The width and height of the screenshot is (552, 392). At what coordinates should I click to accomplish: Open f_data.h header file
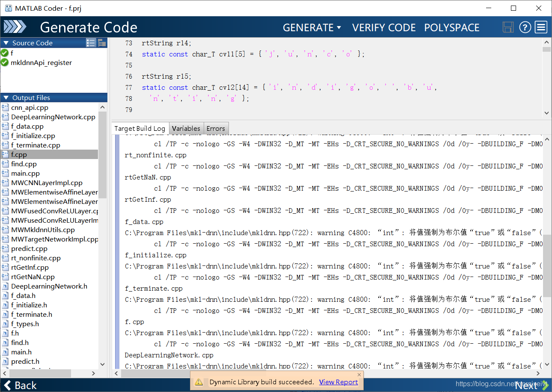[x=23, y=296]
